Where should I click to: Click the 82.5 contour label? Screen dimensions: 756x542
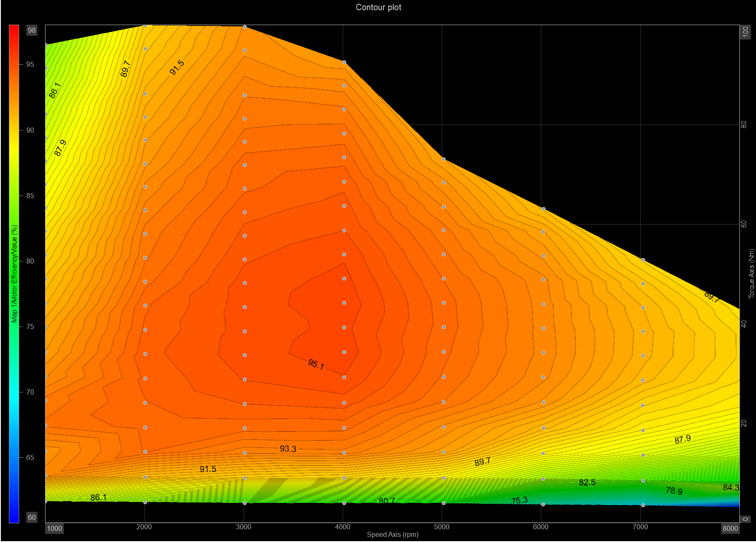coord(587,482)
